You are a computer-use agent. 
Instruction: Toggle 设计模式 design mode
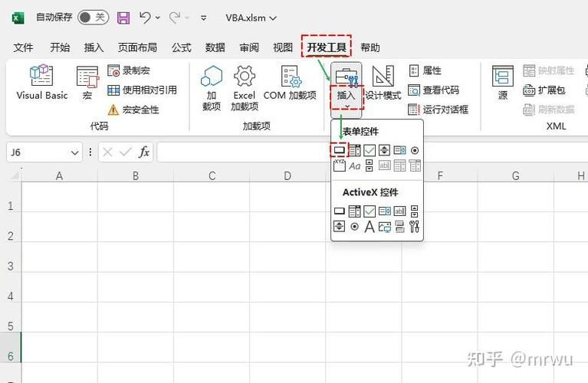pos(383,83)
